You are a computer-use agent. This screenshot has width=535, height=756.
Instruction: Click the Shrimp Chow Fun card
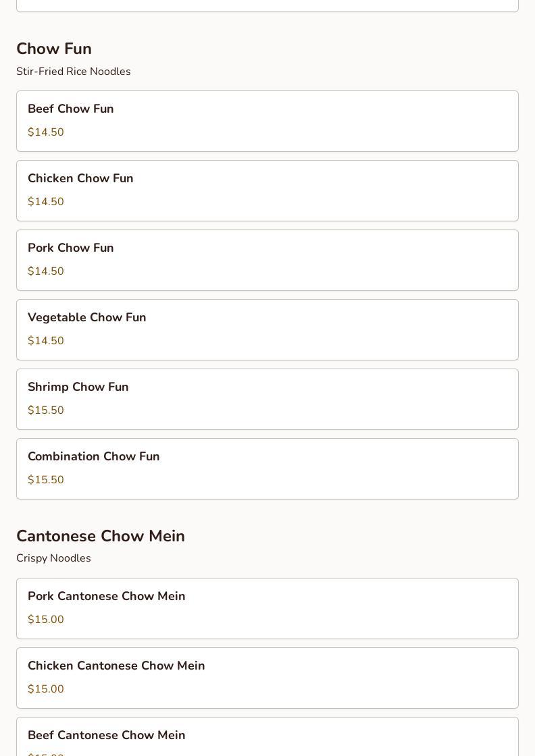267,399
